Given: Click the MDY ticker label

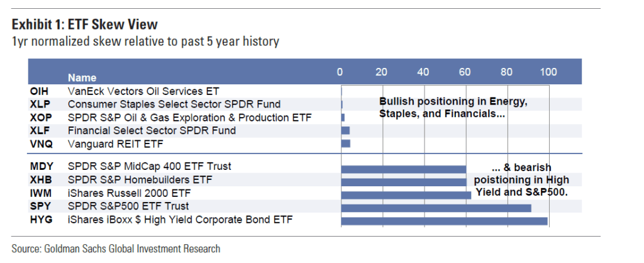Looking at the screenshot, I should (x=40, y=167).
